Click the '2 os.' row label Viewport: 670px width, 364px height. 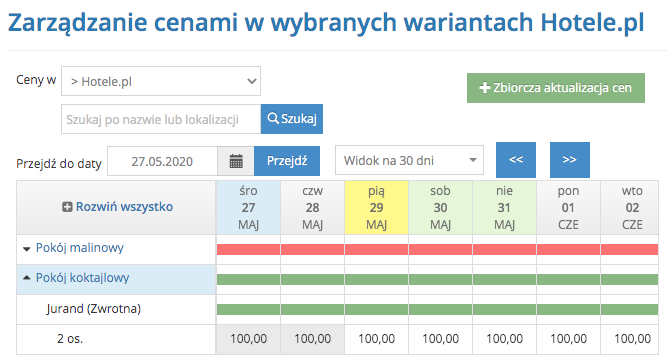[70, 339]
